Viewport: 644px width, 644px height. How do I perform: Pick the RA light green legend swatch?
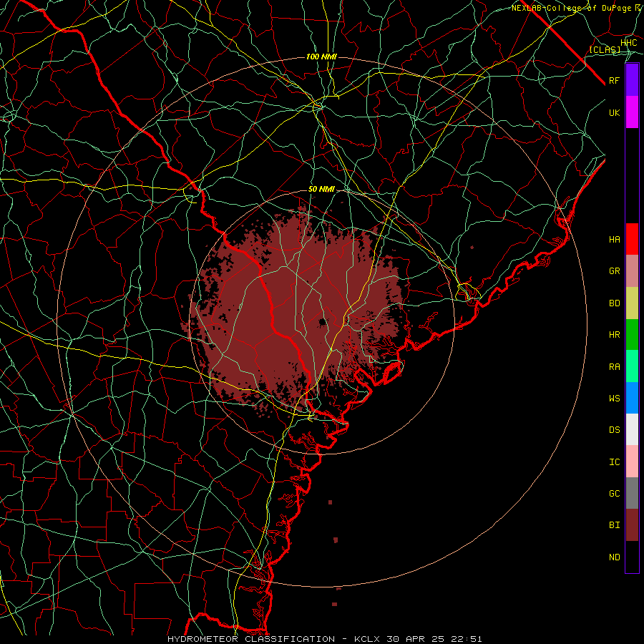click(x=632, y=366)
